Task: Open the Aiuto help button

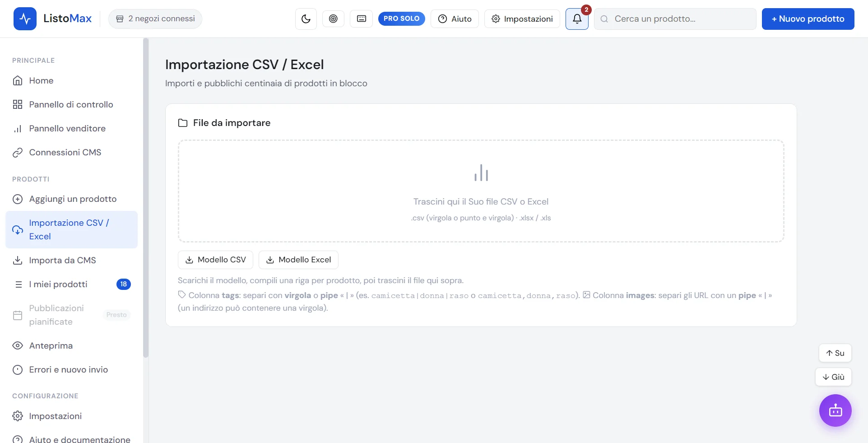Action: pyautogui.click(x=455, y=19)
